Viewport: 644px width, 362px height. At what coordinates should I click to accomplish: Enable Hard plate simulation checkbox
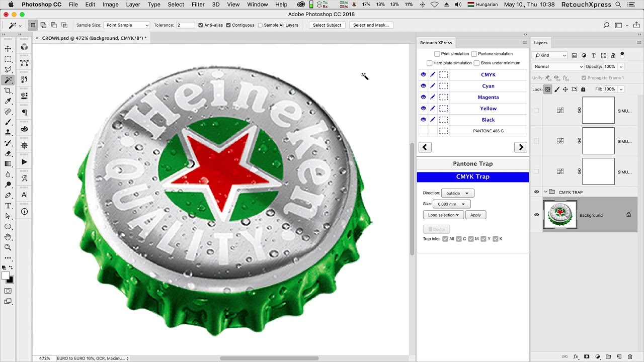click(x=429, y=63)
